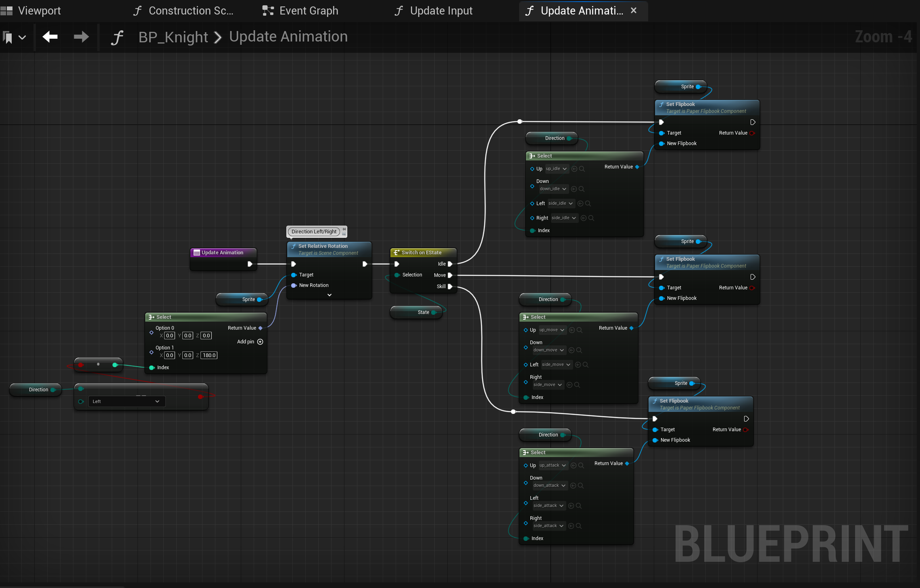Viewport: 920px width, 588px height.
Task: Use selected asset arrow for up_idle
Action: pos(574,169)
